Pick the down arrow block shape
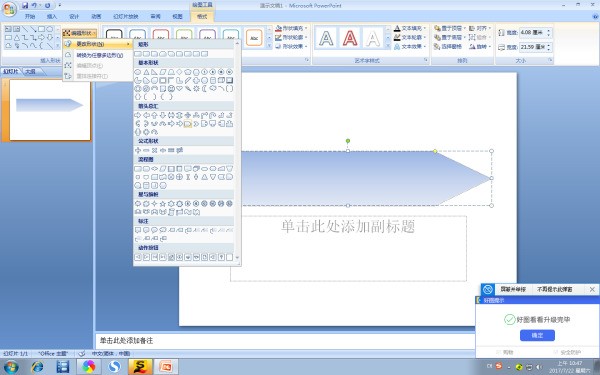600x375 pixels. (163, 115)
